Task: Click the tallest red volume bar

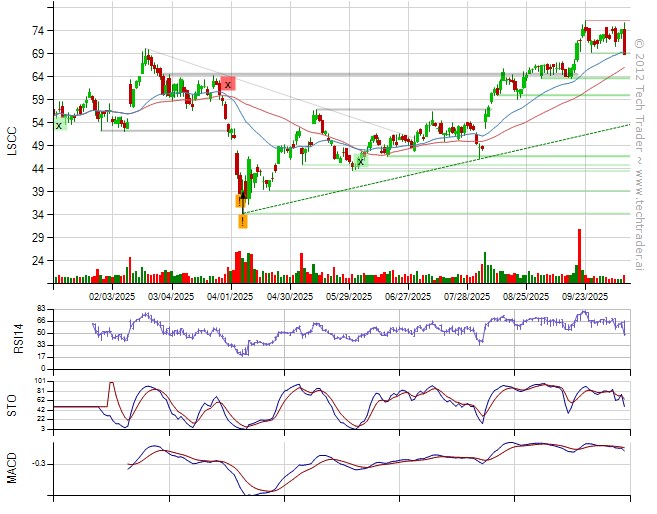Action: click(x=578, y=255)
